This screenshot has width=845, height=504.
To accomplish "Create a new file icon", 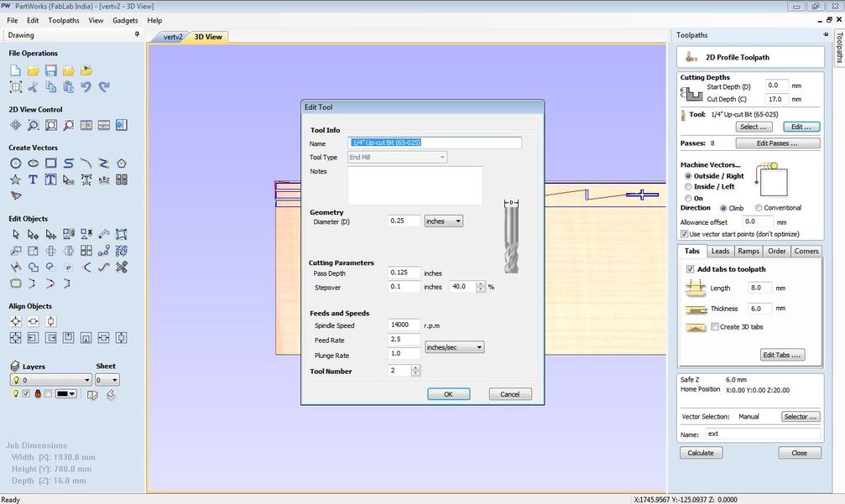I will [x=16, y=70].
